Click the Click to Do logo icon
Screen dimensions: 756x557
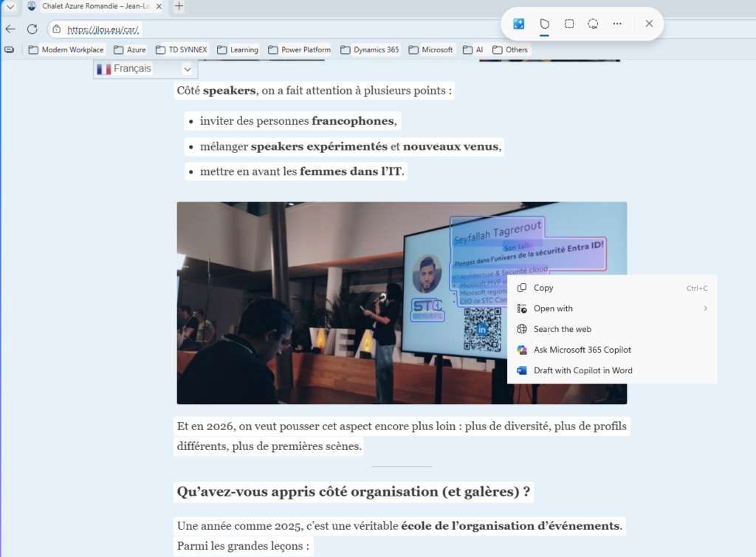[519, 24]
